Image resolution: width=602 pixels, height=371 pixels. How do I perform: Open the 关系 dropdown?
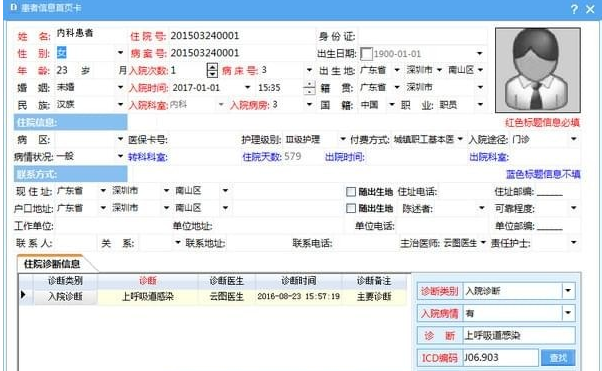click(177, 243)
